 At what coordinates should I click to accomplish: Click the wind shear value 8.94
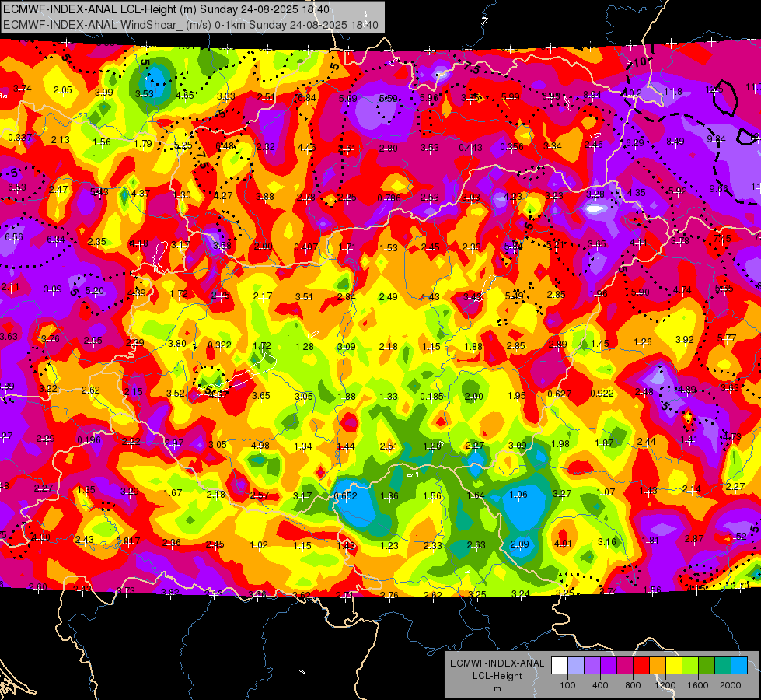pyautogui.click(x=592, y=95)
